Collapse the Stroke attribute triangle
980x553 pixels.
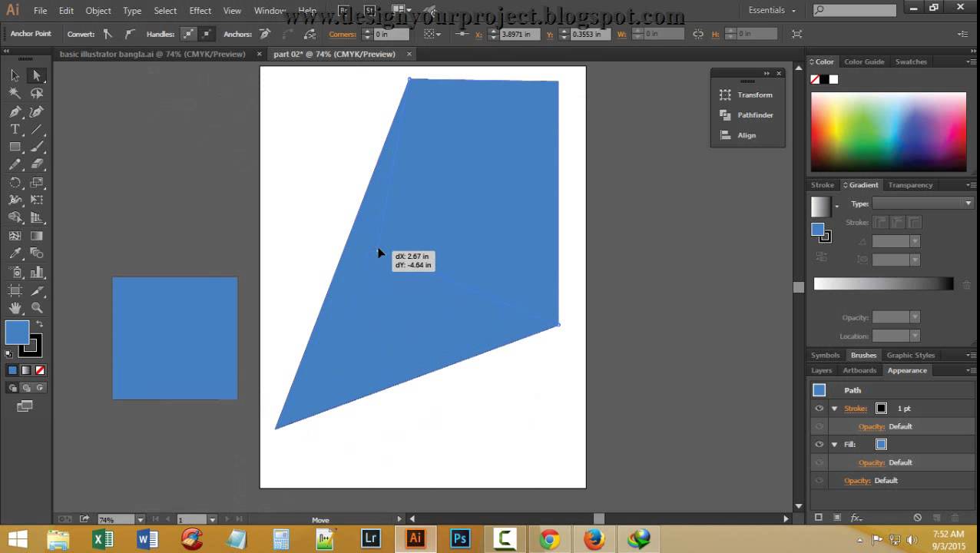(x=834, y=409)
